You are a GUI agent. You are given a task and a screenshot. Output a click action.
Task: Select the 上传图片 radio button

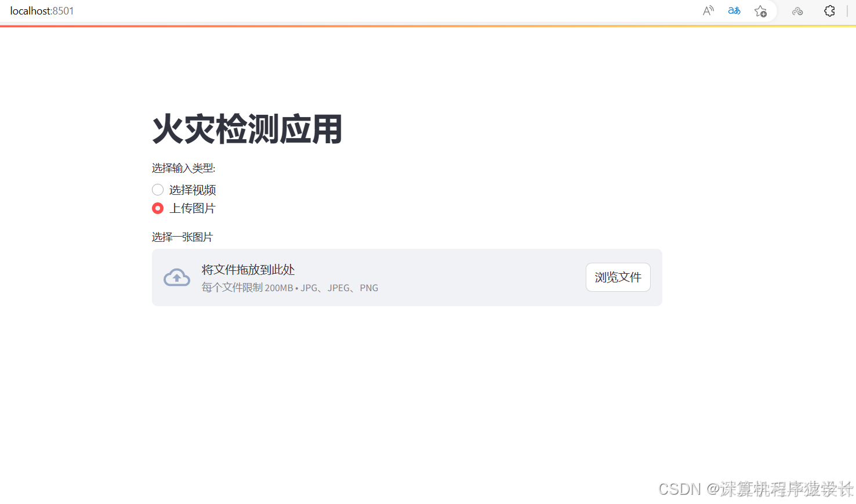tap(158, 208)
